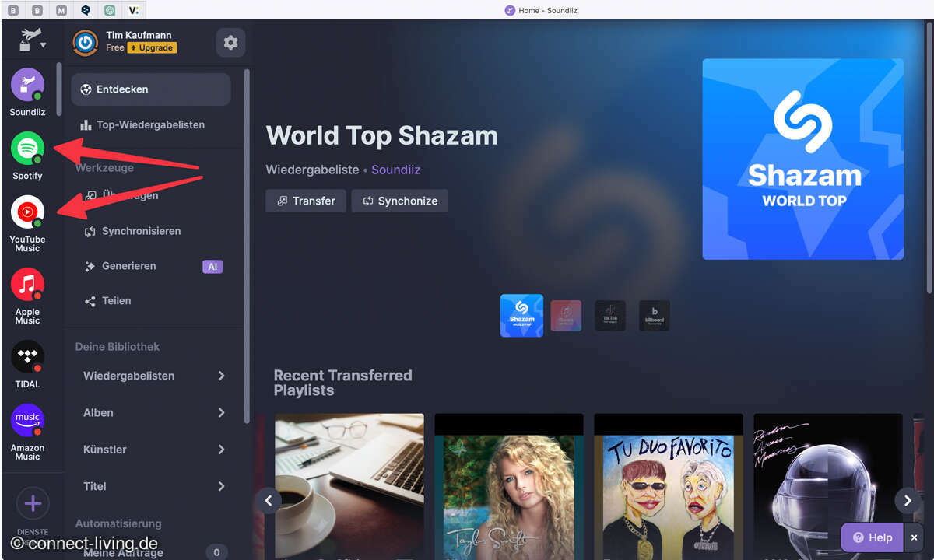Switch to the V browser tab

[134, 10]
